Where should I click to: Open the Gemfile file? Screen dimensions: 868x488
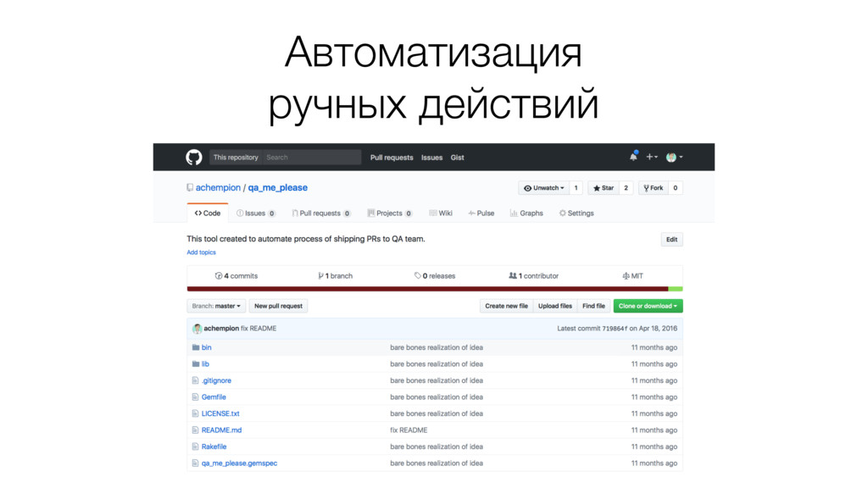pos(214,397)
